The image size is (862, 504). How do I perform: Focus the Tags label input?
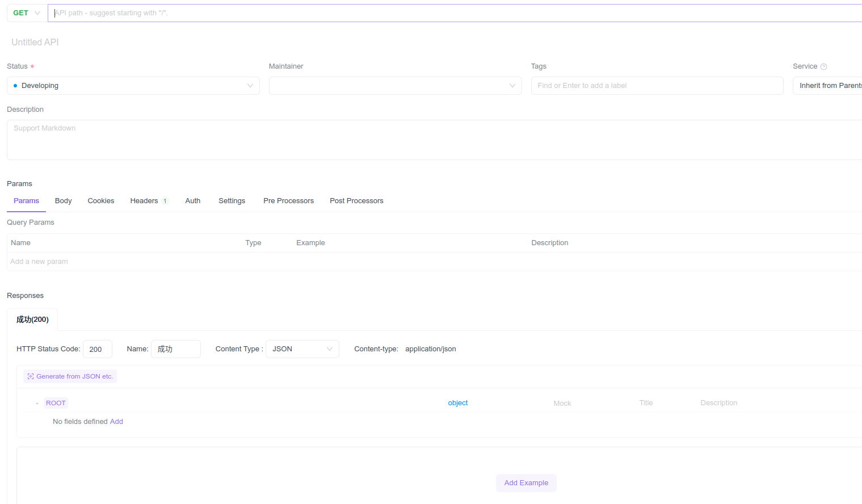tap(657, 86)
